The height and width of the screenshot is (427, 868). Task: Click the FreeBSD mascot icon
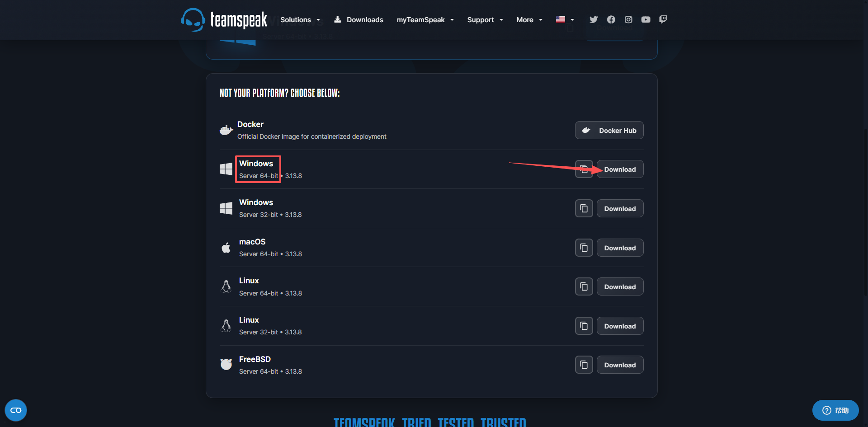(226, 364)
